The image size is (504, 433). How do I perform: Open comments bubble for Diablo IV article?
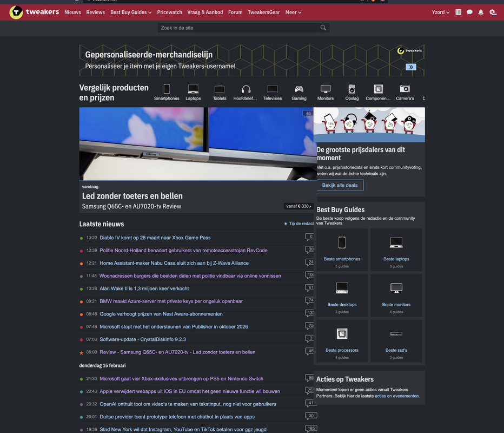[309, 237]
